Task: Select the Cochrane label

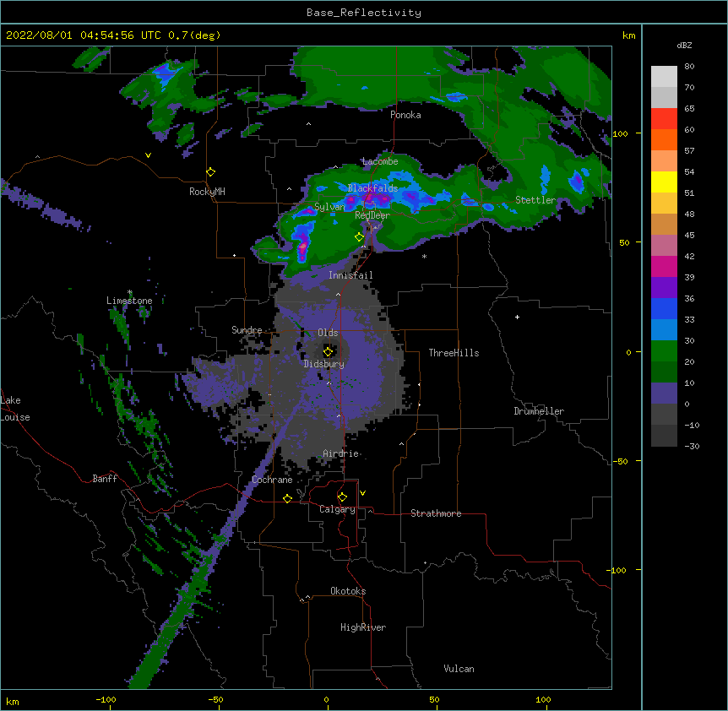Action: pyautogui.click(x=272, y=480)
